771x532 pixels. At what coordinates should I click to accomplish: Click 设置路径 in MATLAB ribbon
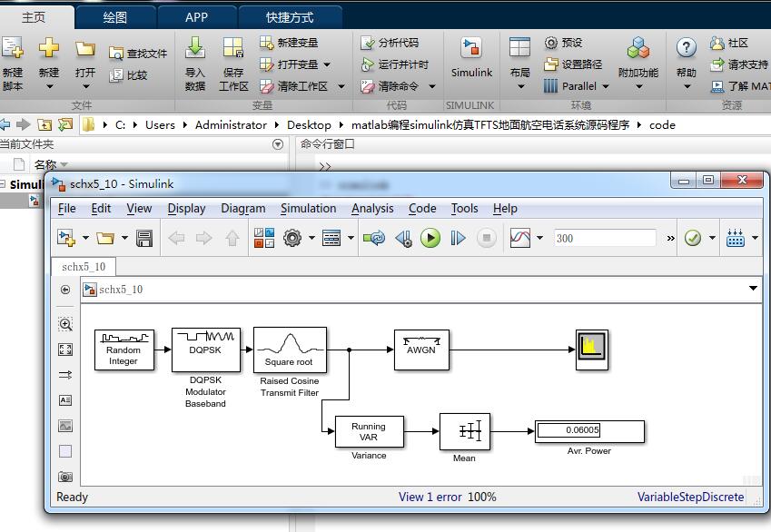click(x=573, y=64)
